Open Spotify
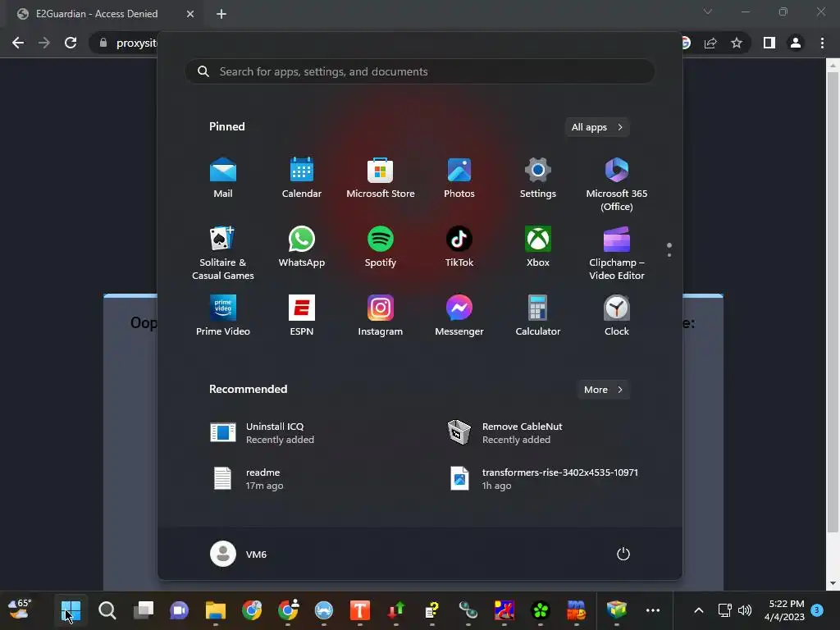The image size is (840, 630). 381,247
